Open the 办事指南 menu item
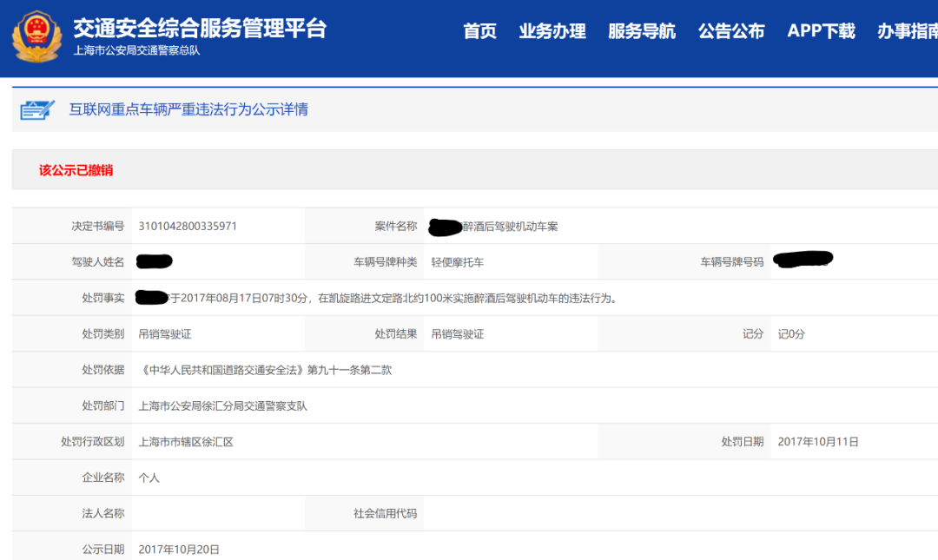This screenshot has width=938, height=560. click(x=908, y=31)
